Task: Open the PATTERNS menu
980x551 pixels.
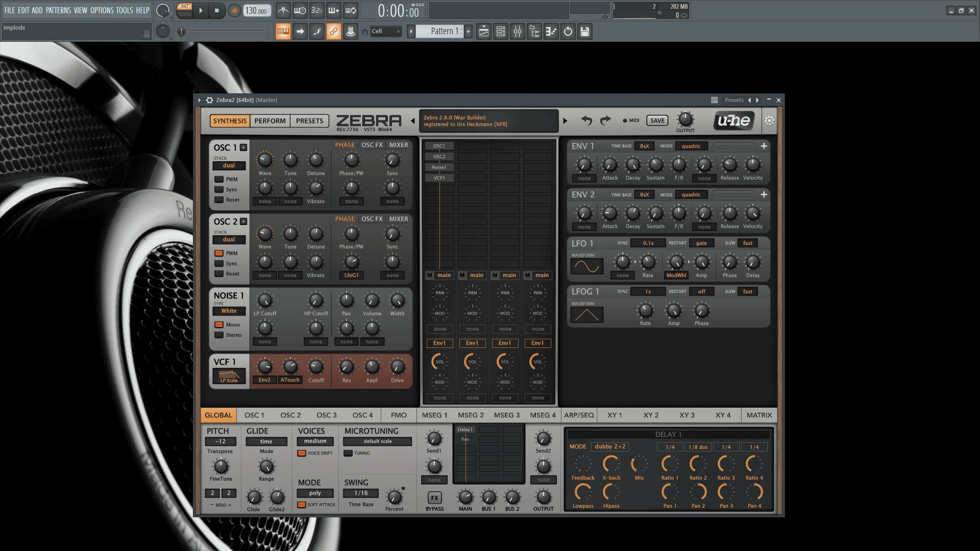Action: (58, 10)
